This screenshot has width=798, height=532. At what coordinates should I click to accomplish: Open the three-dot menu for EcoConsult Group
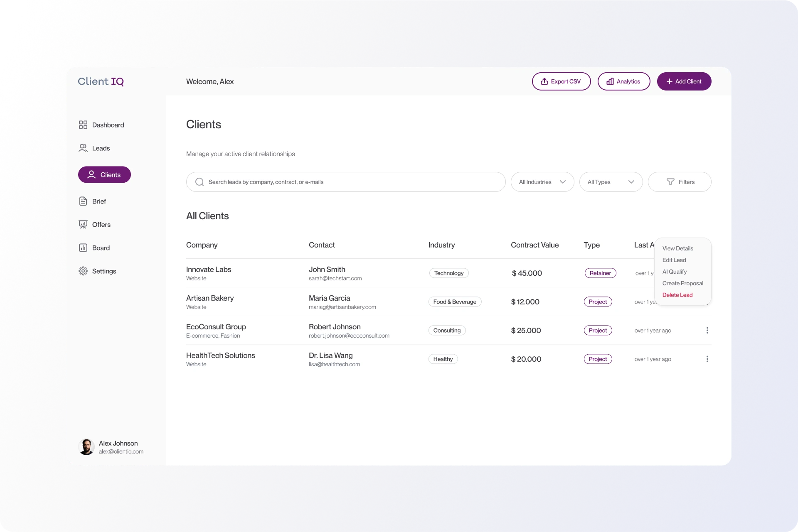[x=707, y=330]
